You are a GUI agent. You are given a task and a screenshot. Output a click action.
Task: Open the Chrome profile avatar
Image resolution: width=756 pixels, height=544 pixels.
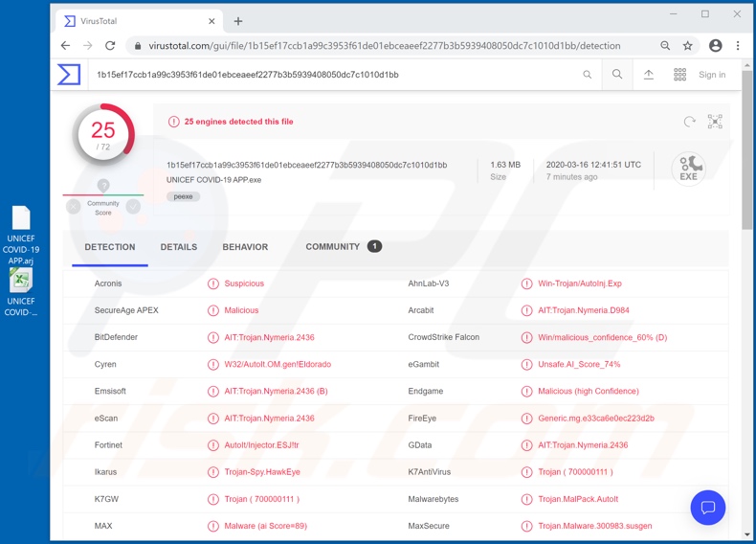(x=716, y=46)
